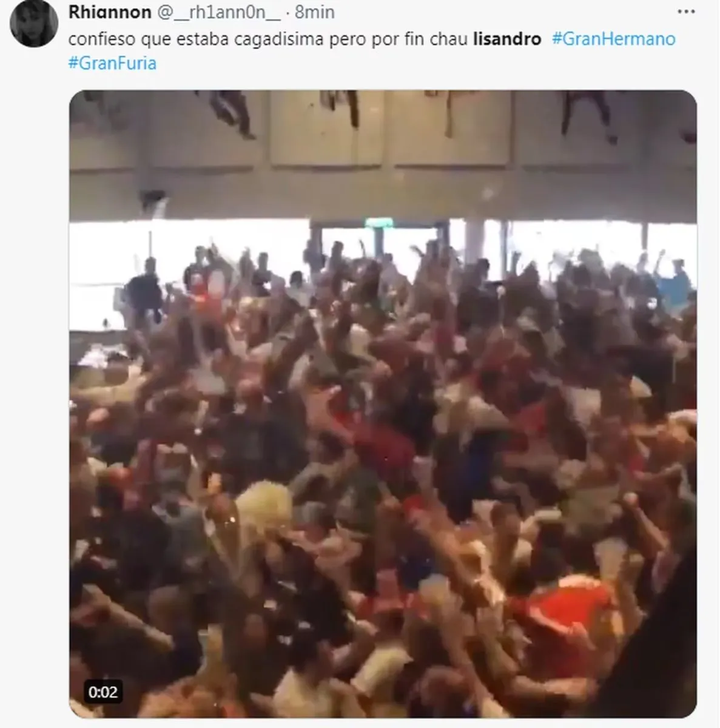
Task: Follow the #GranFuria hashtag link
Action: click(x=113, y=63)
